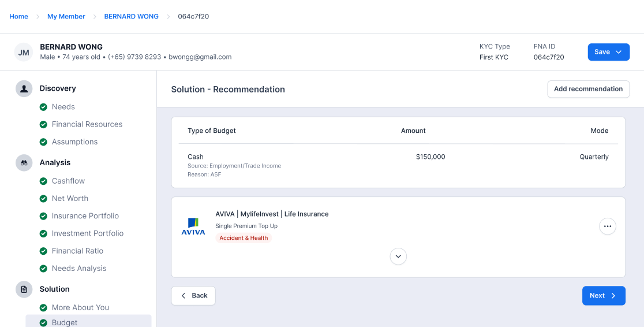Click the 064c7f20 breadcrumb text
This screenshot has width=644, height=327.
193,16
